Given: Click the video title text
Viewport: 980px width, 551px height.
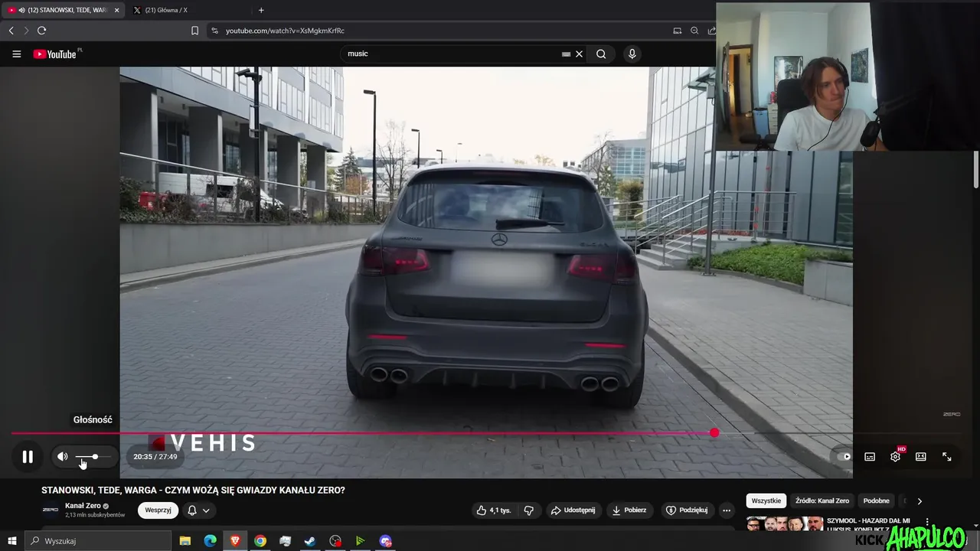Looking at the screenshot, I should coord(193,490).
